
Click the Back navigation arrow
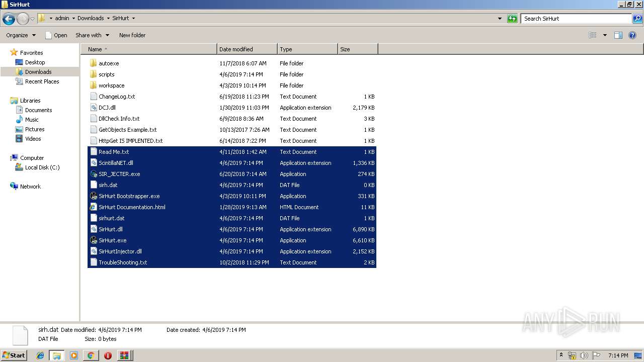(x=9, y=19)
